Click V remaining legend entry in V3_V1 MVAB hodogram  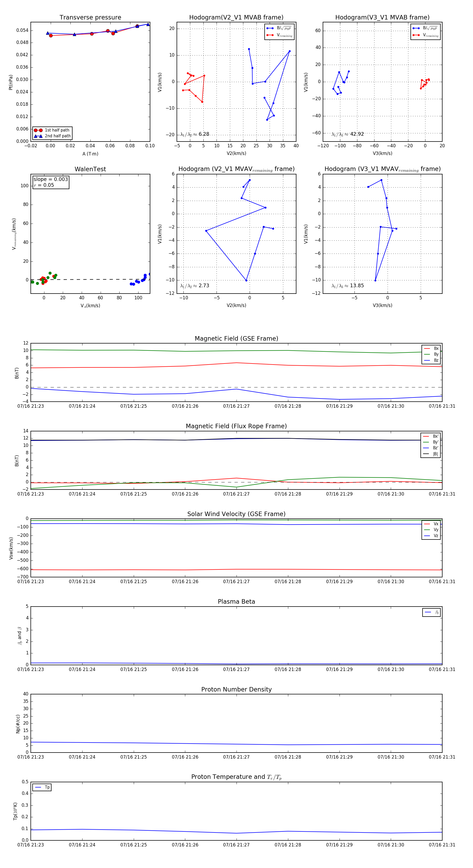[x=425, y=35]
